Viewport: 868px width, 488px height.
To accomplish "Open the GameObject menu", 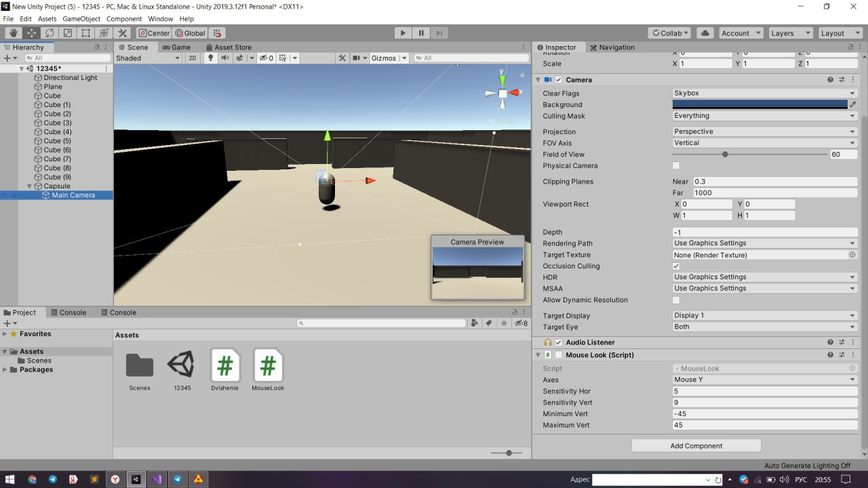I will [81, 19].
